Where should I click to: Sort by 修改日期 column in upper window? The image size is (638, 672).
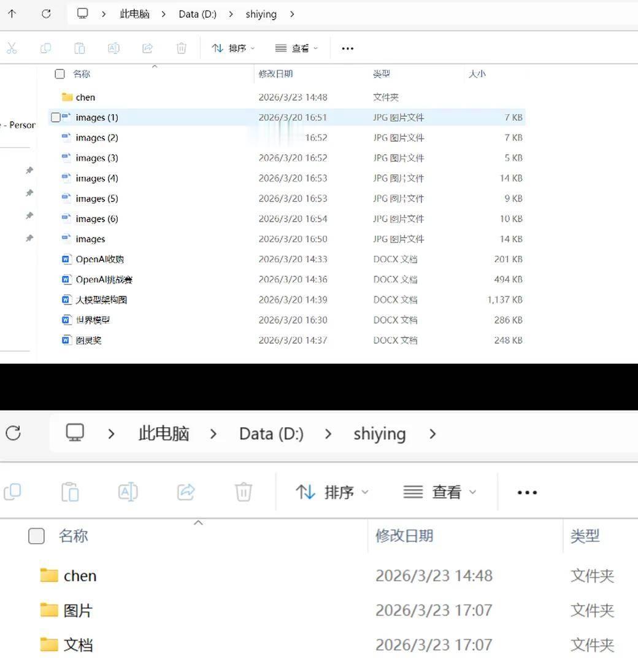click(275, 74)
